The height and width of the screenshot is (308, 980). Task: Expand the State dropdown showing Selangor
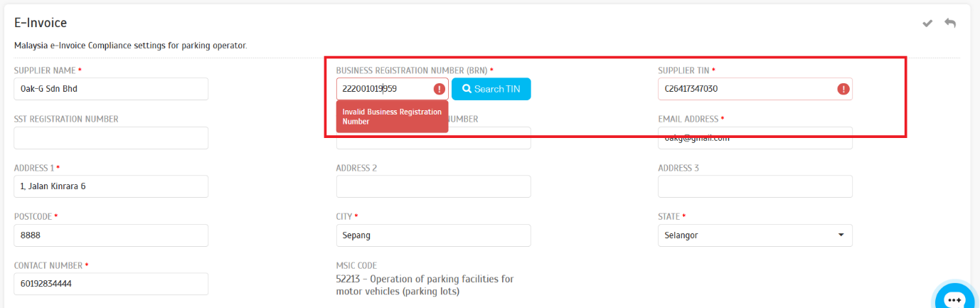coord(755,235)
